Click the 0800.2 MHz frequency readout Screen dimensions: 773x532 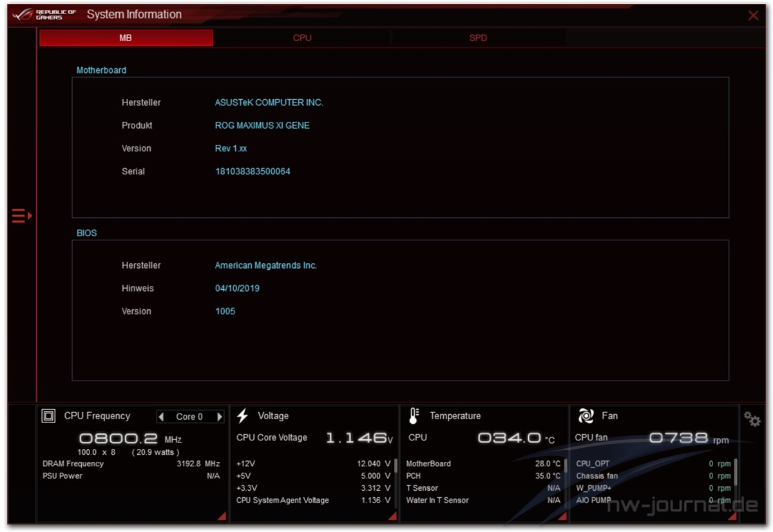click(130, 439)
